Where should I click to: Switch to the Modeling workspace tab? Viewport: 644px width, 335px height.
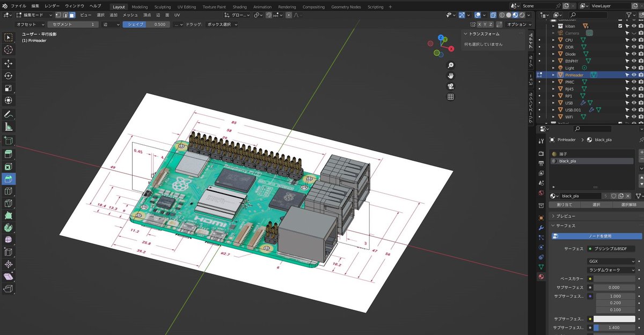(x=140, y=7)
